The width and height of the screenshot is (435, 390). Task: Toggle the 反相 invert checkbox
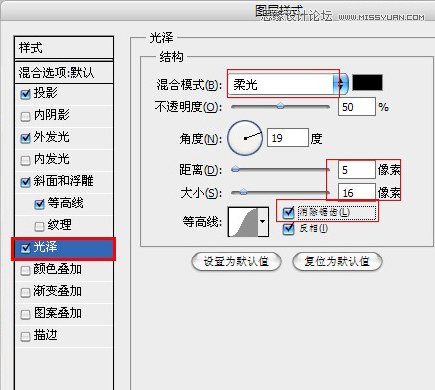pyautogui.click(x=288, y=229)
